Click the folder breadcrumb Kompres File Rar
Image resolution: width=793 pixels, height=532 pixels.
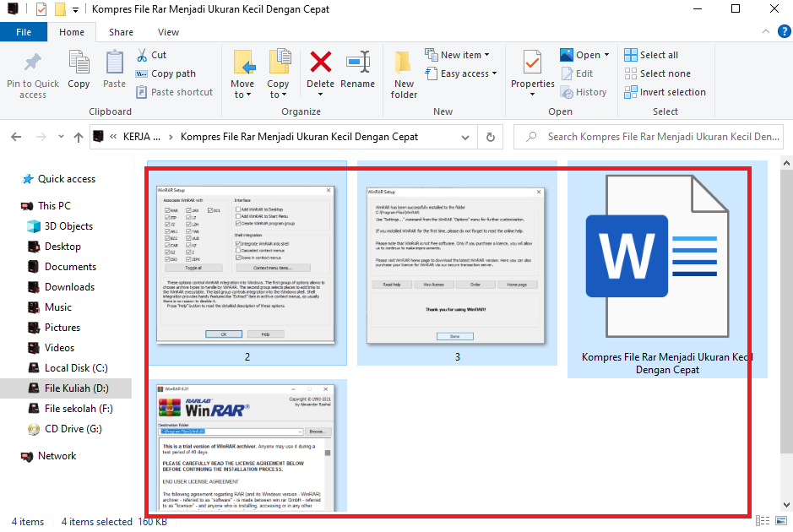tap(299, 137)
